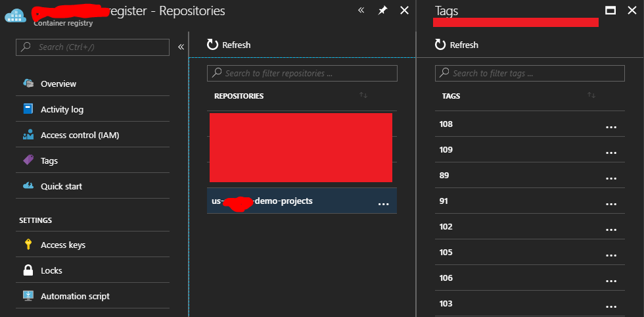Select tag 105
This screenshot has height=317, width=644.
pyautogui.click(x=530, y=252)
